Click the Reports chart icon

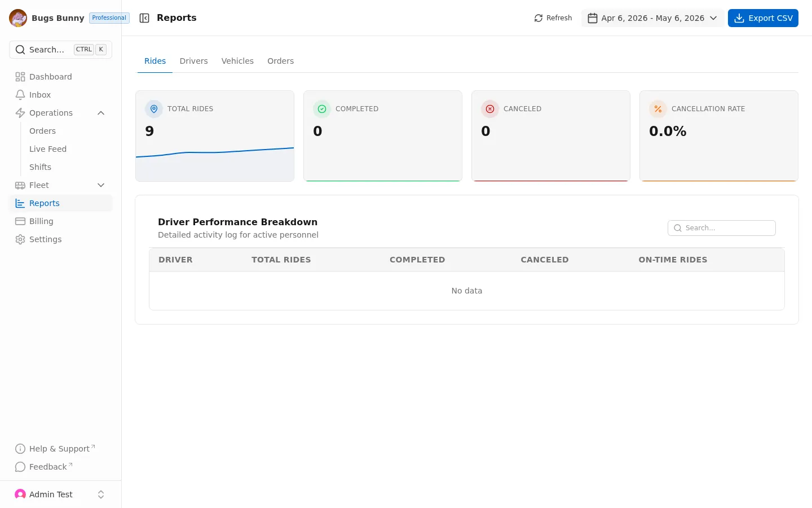(20, 203)
